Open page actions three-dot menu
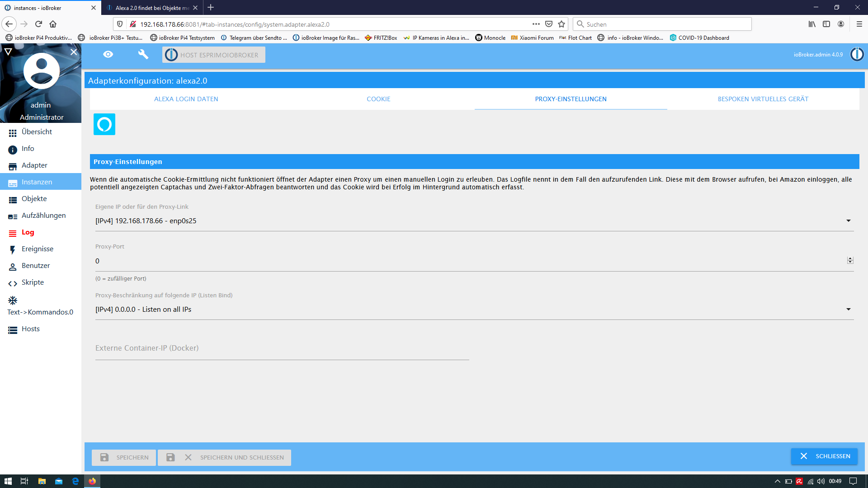This screenshot has width=868, height=488. (536, 24)
